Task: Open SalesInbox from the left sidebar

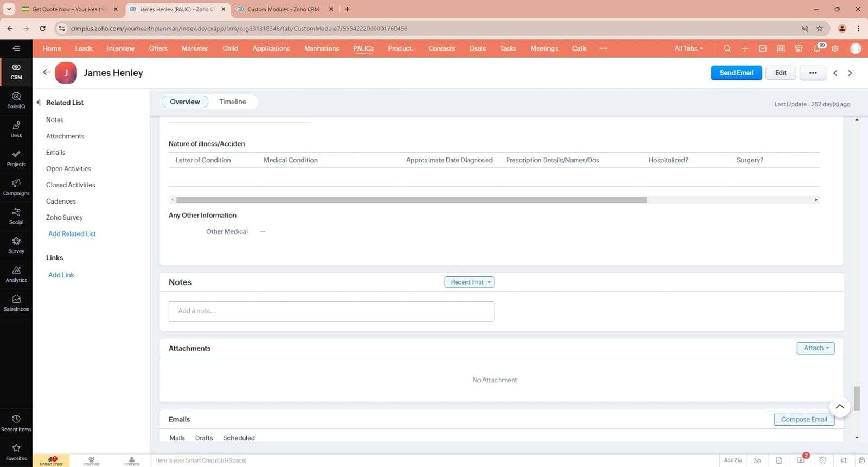Action: [16, 303]
